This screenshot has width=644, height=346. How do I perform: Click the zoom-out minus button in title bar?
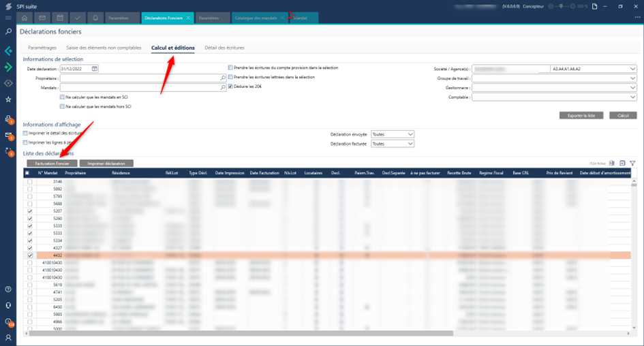(551, 7)
